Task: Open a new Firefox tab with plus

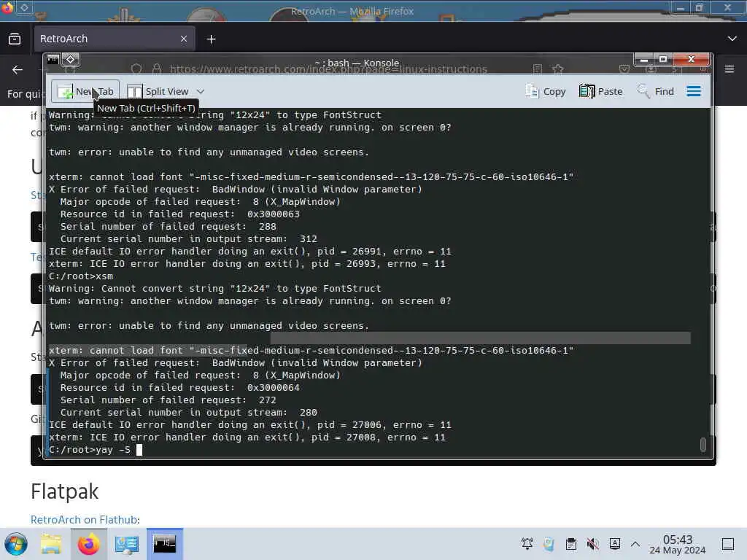Action: 211,39
